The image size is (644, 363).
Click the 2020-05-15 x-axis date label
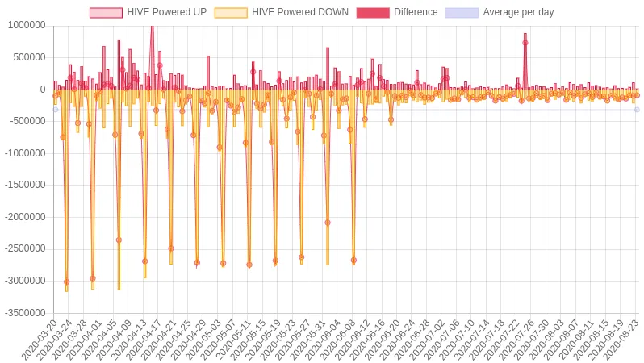coord(248,339)
